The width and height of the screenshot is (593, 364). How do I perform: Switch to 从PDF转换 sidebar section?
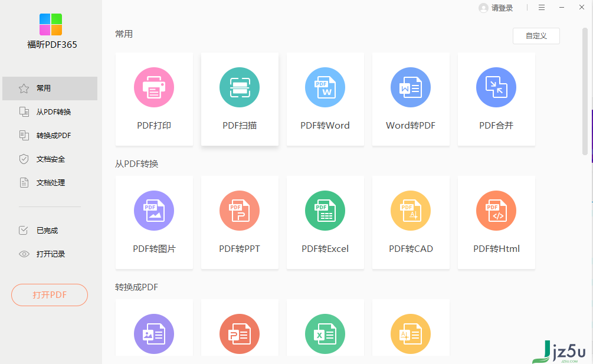[50, 112]
